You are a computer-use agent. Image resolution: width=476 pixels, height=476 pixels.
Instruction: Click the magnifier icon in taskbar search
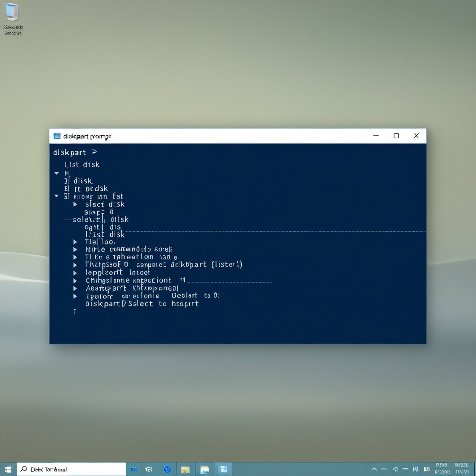click(x=24, y=469)
